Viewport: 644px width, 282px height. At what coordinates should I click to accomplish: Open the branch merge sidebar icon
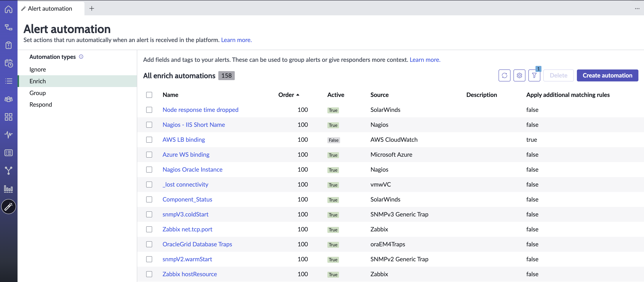pos(9,171)
